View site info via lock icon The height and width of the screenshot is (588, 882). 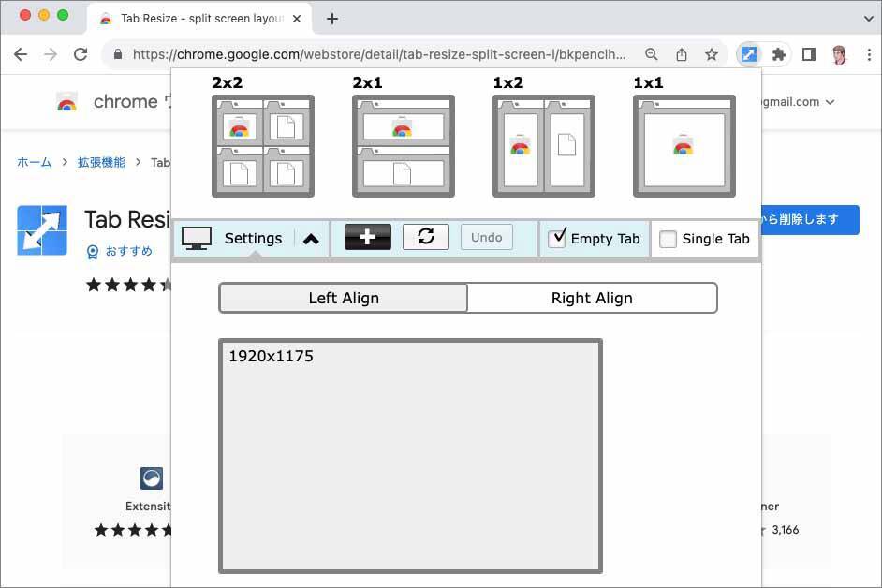[118, 54]
